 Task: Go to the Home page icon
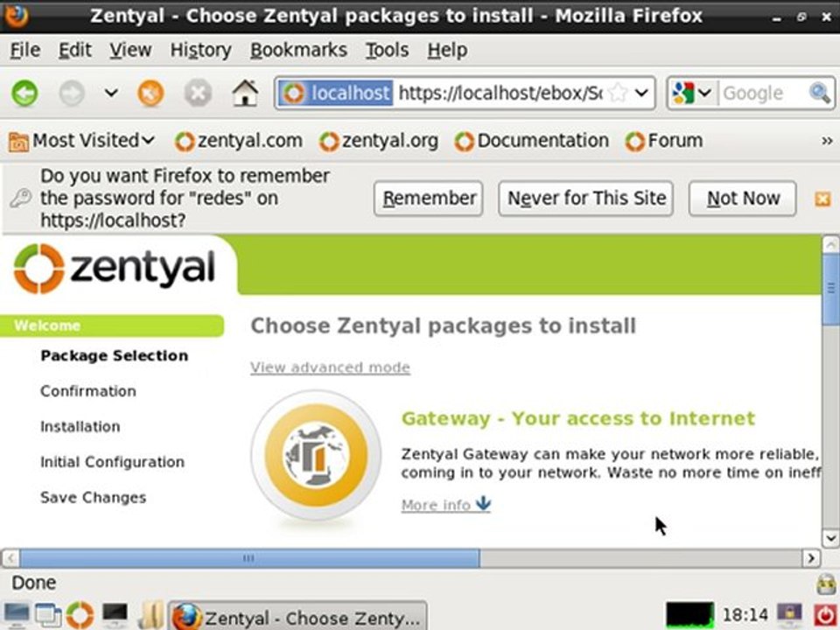coord(245,93)
